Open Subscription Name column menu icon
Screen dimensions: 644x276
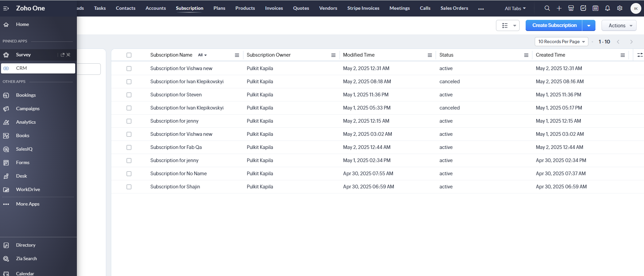click(x=237, y=55)
